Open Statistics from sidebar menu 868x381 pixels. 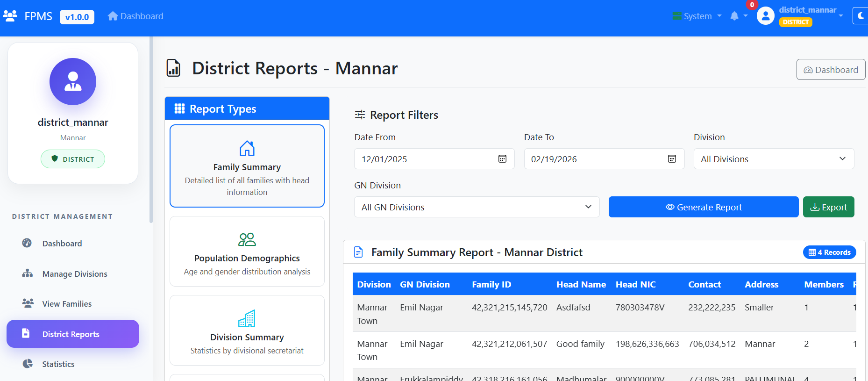tap(58, 364)
